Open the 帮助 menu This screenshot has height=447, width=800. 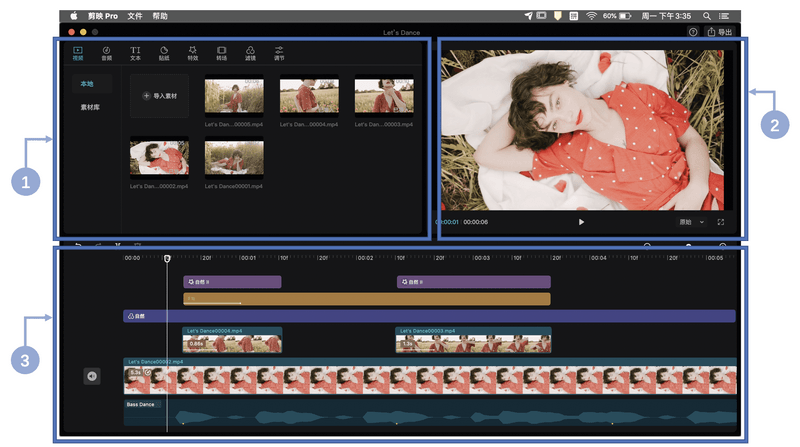(160, 17)
